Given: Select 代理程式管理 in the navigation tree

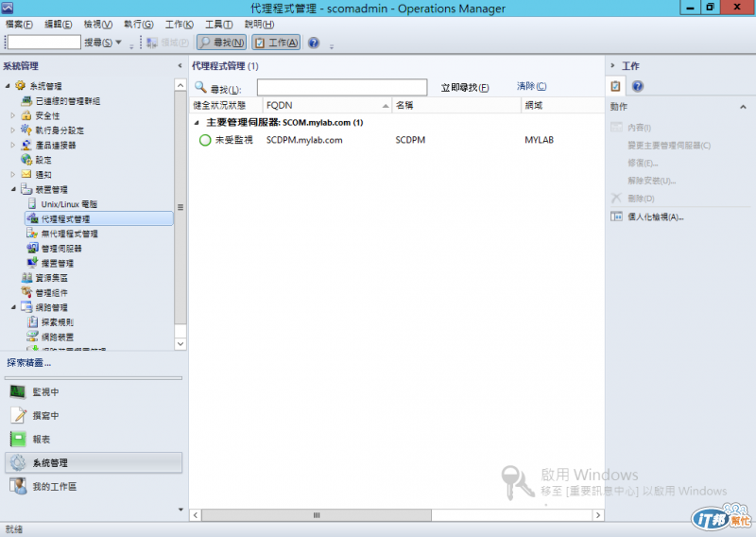Looking at the screenshot, I should (x=99, y=218).
